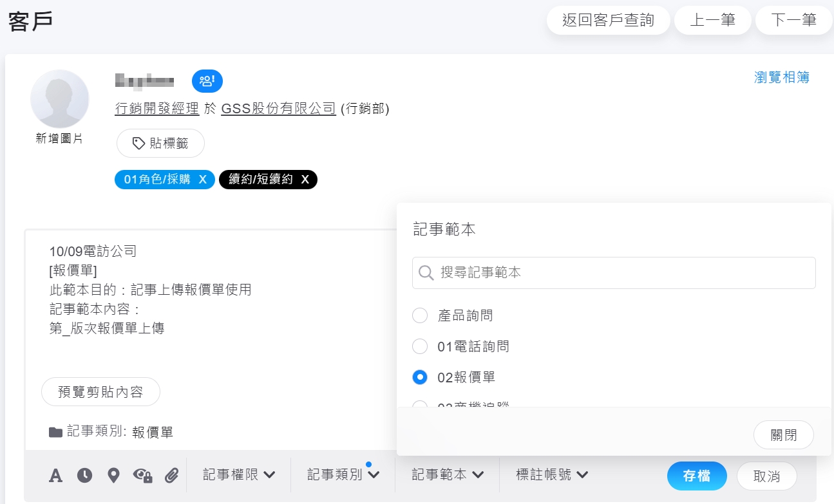
Task: Click the blue people alert badge icon
Action: tap(207, 81)
